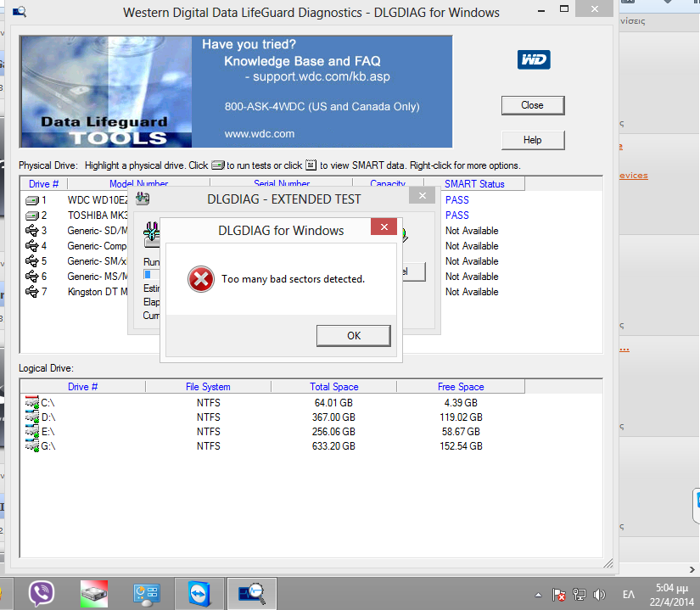Click Total Space column header
700x610 pixels.
point(334,386)
